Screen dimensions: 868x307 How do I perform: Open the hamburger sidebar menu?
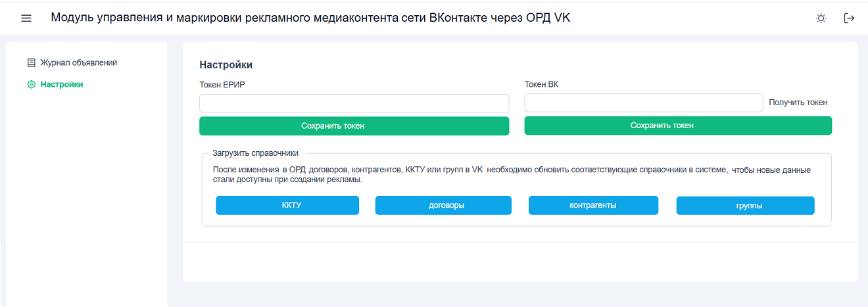[26, 18]
